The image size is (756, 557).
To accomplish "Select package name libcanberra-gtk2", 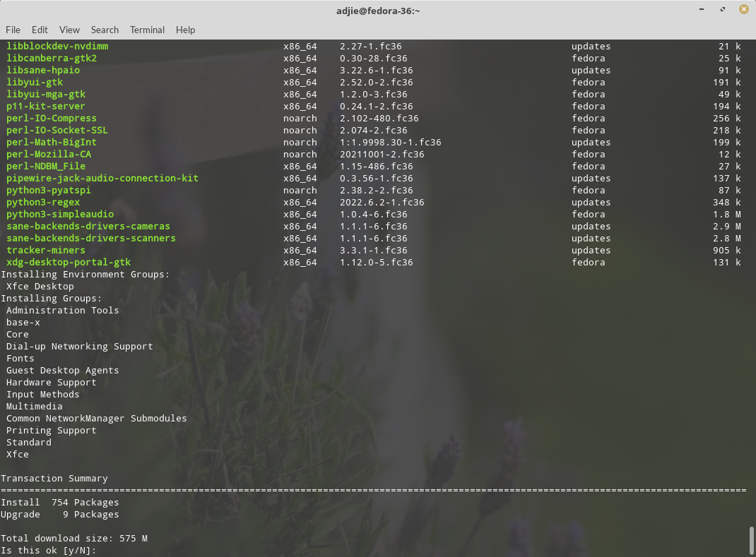I will (52, 59).
